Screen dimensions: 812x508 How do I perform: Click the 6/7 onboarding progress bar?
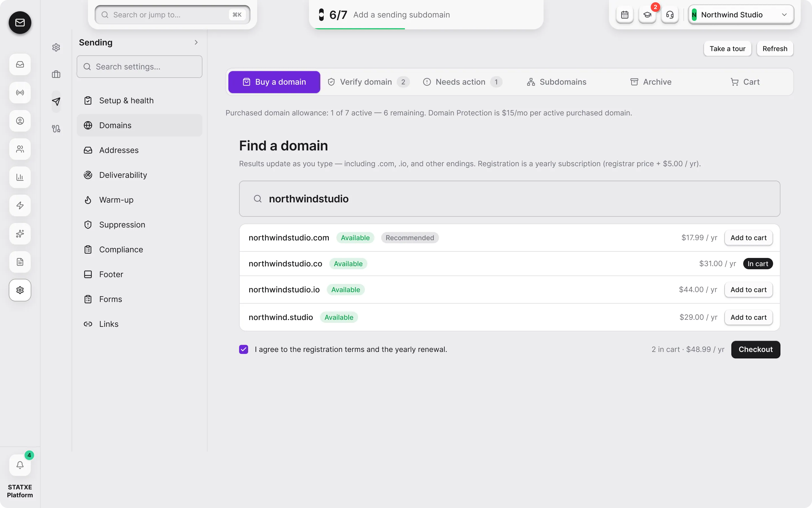tap(426, 15)
